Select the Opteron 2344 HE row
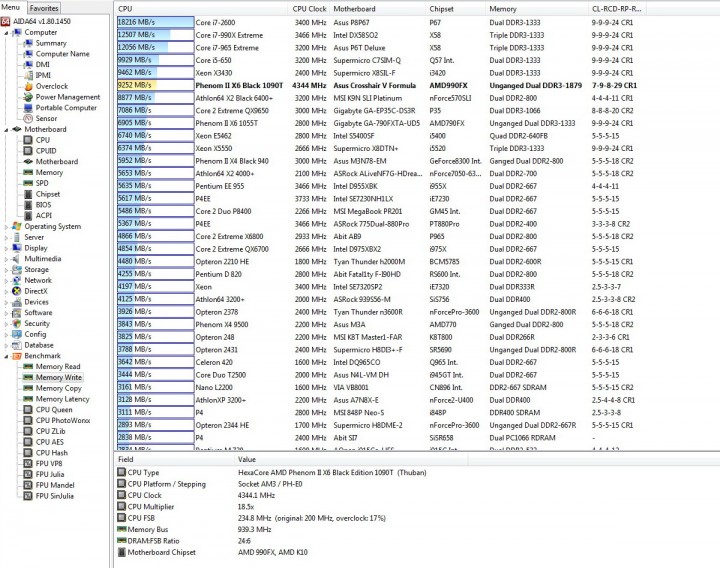 [x=380, y=425]
